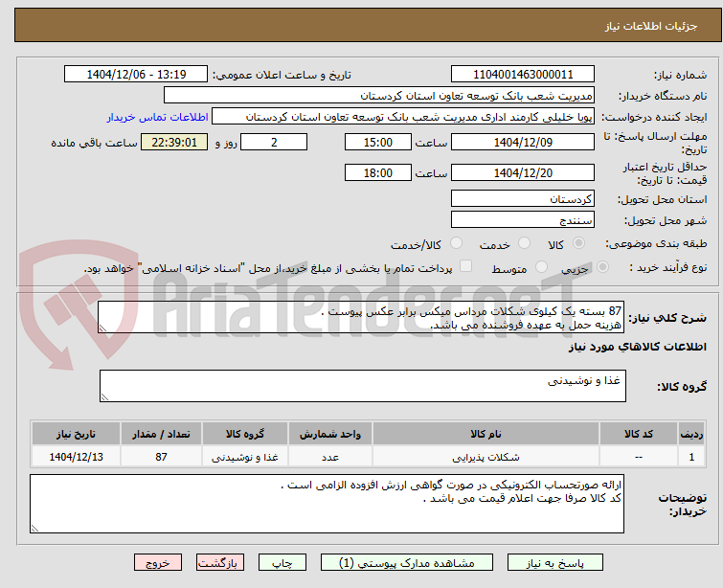Screen dimensions: 723x588
Task: Click the announcement date field 1404/12/06 - 13:19
Action: coord(136,75)
